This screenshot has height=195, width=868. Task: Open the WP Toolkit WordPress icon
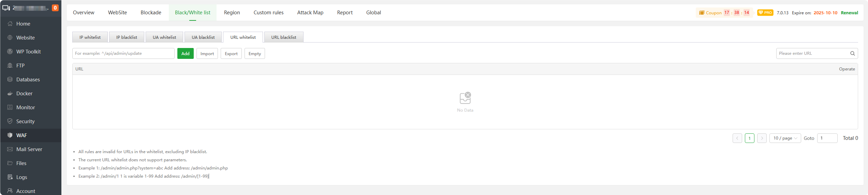[10, 52]
